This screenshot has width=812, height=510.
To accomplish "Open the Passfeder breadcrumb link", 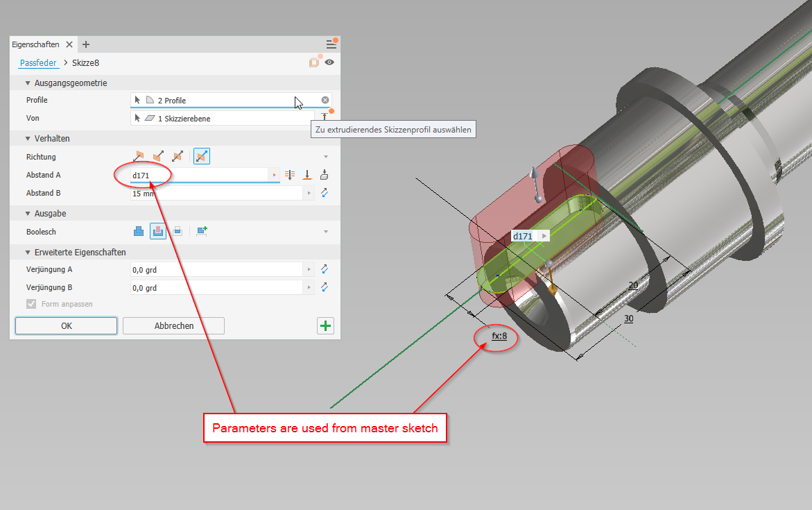I will [38, 62].
